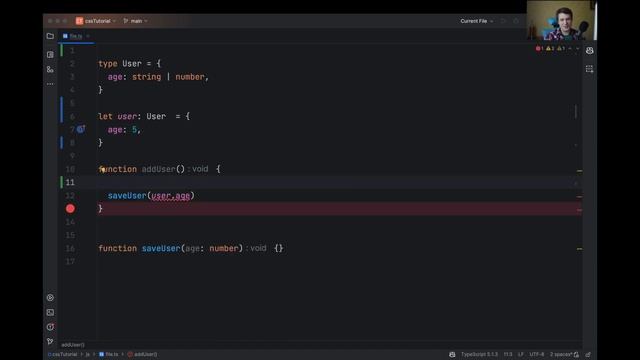Screen dimensions: 640x360
Task: Click addUser() in the bottom breadcrumb bar
Action: coord(142,354)
